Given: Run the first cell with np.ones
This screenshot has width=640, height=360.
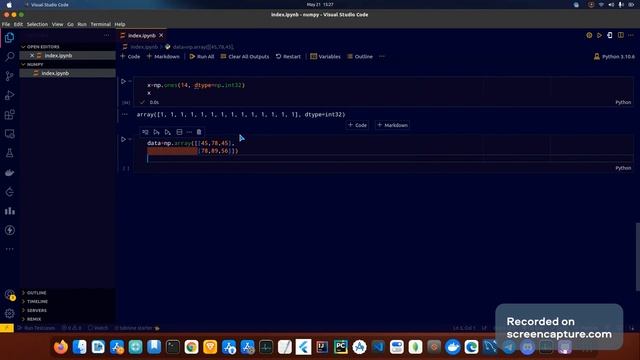Looking at the screenshot, I should tap(123, 81).
